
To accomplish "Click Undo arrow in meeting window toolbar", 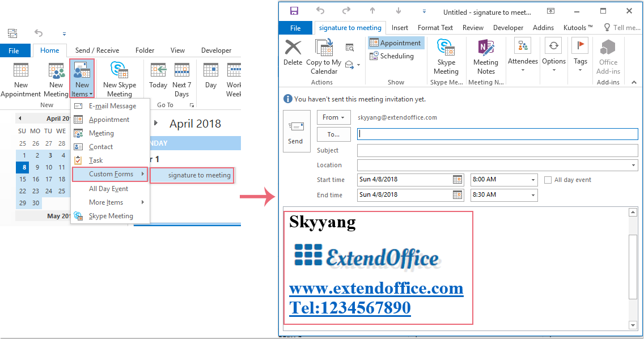I will [x=320, y=11].
